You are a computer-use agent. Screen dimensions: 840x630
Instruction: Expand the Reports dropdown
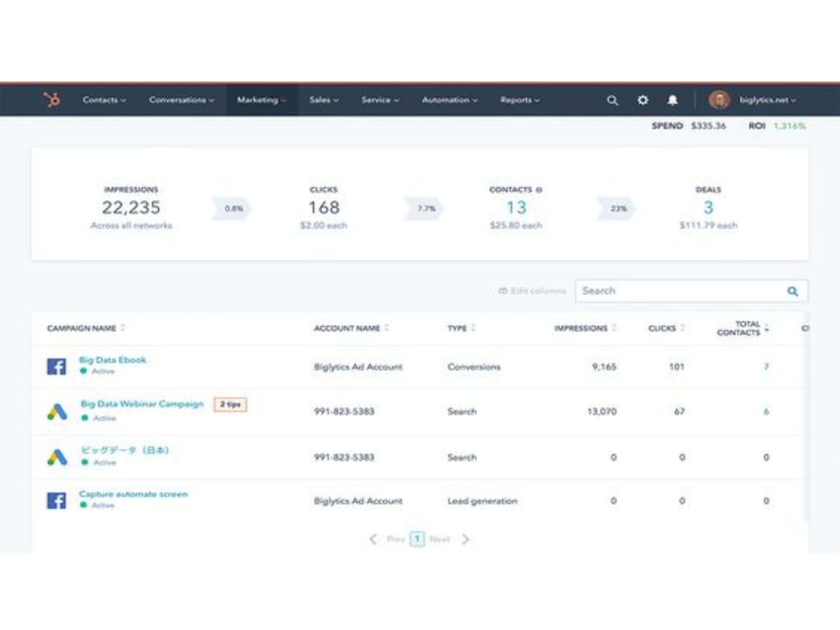click(x=520, y=100)
